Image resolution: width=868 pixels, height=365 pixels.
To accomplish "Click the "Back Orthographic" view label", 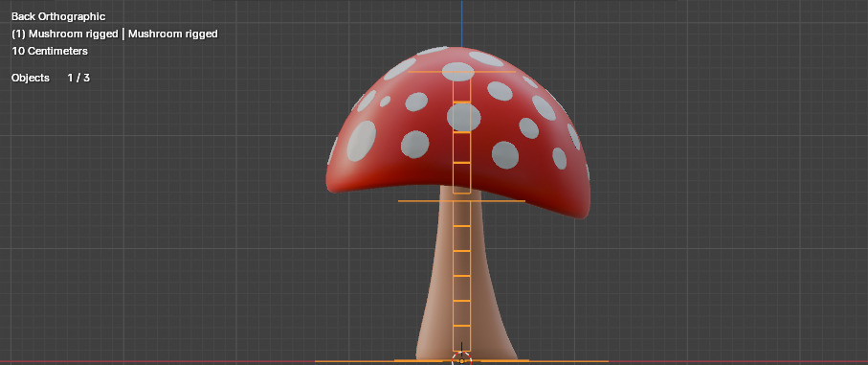I will point(58,16).
